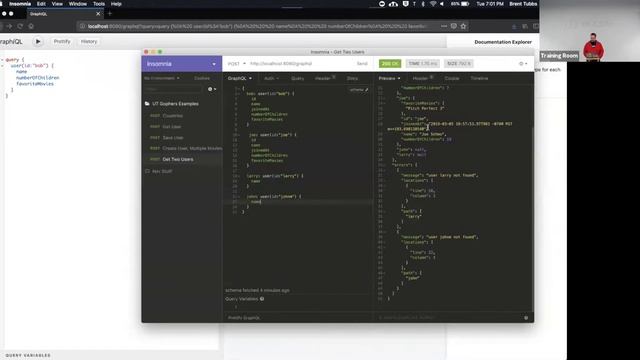Screen dimensions: 640x360
Task: Click the Tue 7:01 PM clock in the menu bar
Action: [x=490, y=4]
